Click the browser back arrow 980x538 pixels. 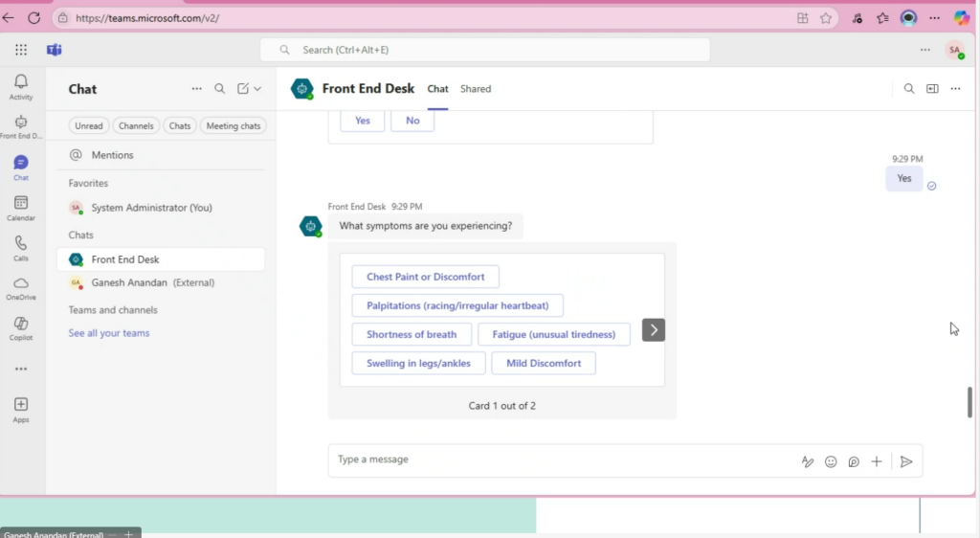tap(9, 18)
